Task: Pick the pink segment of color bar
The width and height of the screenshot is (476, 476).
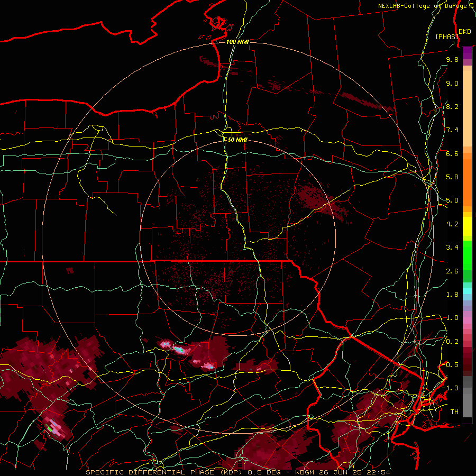Action: [467, 321]
